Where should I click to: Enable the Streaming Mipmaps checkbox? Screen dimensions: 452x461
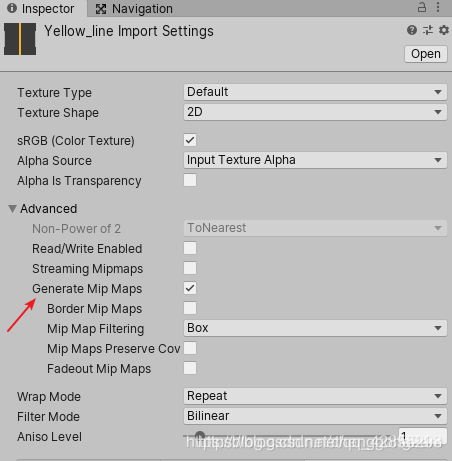tap(190, 268)
